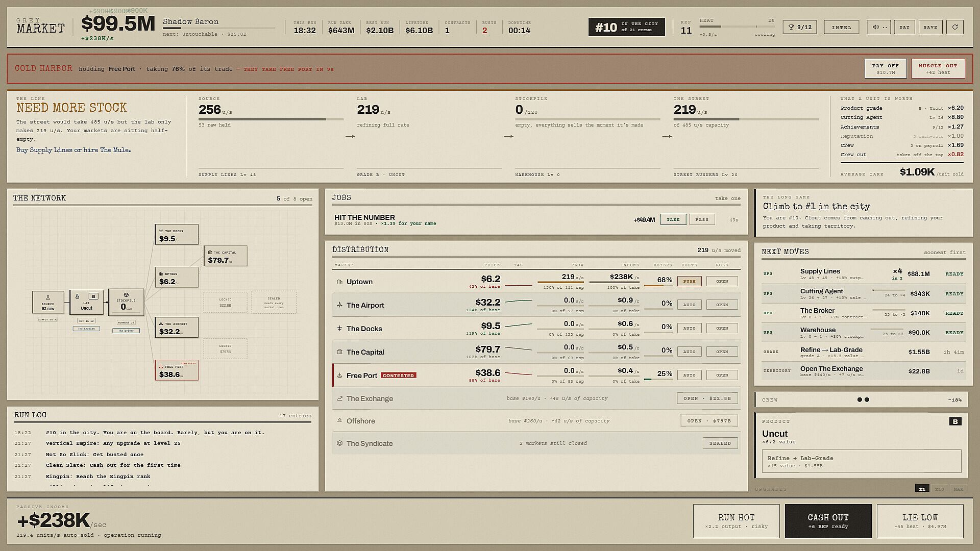Hire The Broker in Next Moves
The image size is (980, 551).
[x=863, y=313]
